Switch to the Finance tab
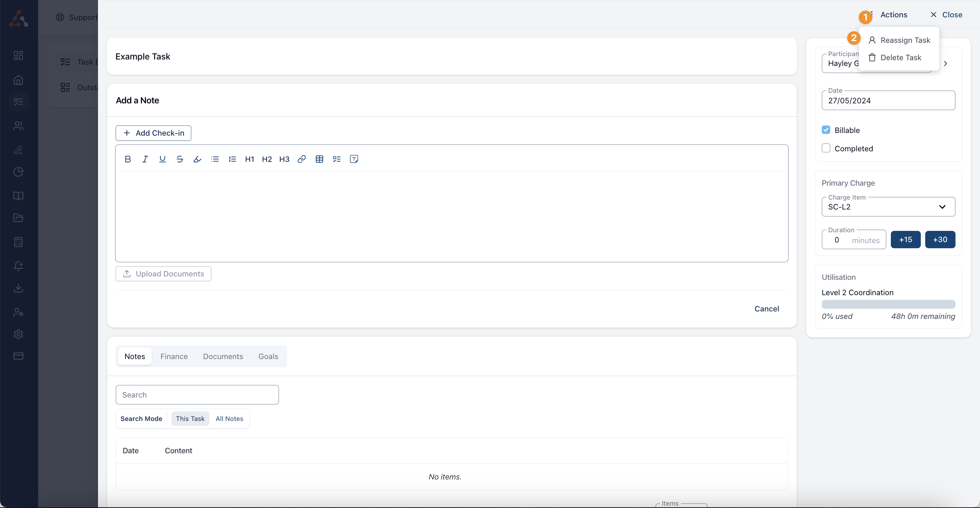The height and width of the screenshot is (508, 980). (x=174, y=356)
